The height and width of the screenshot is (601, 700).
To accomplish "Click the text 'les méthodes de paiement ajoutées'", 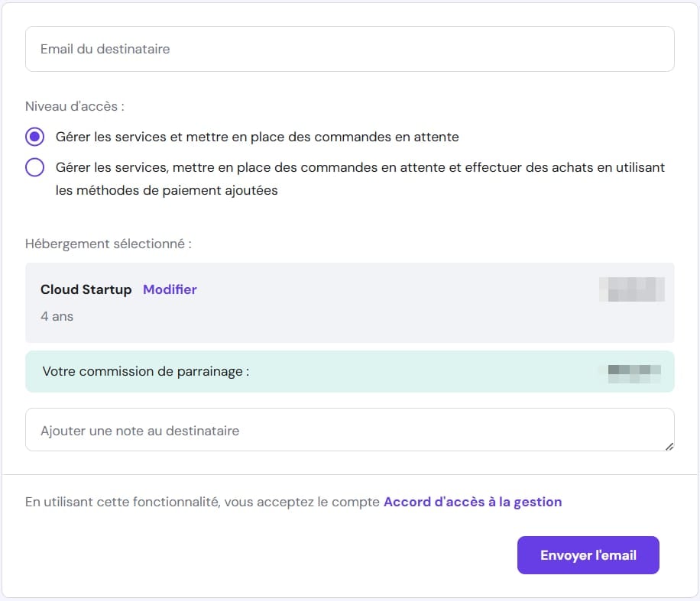I will pos(167,191).
